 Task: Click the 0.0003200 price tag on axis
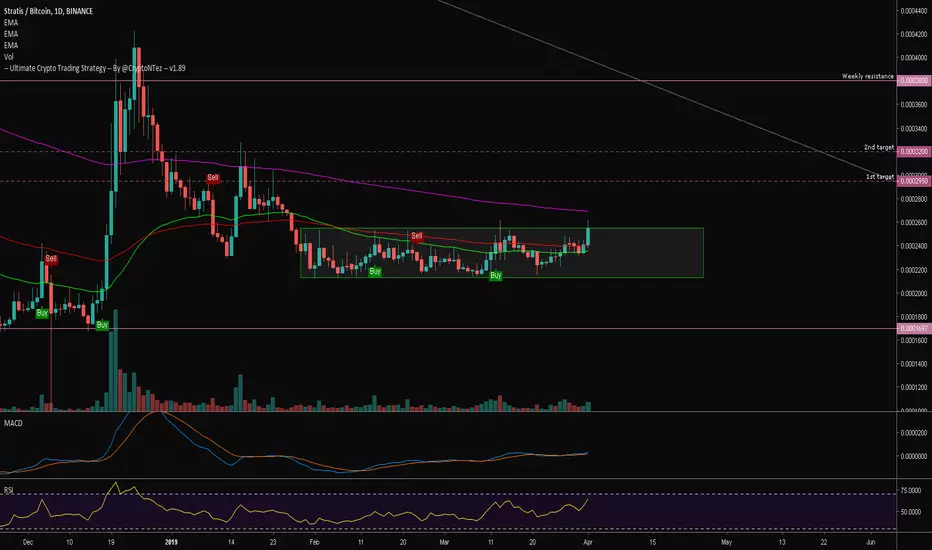(914, 152)
